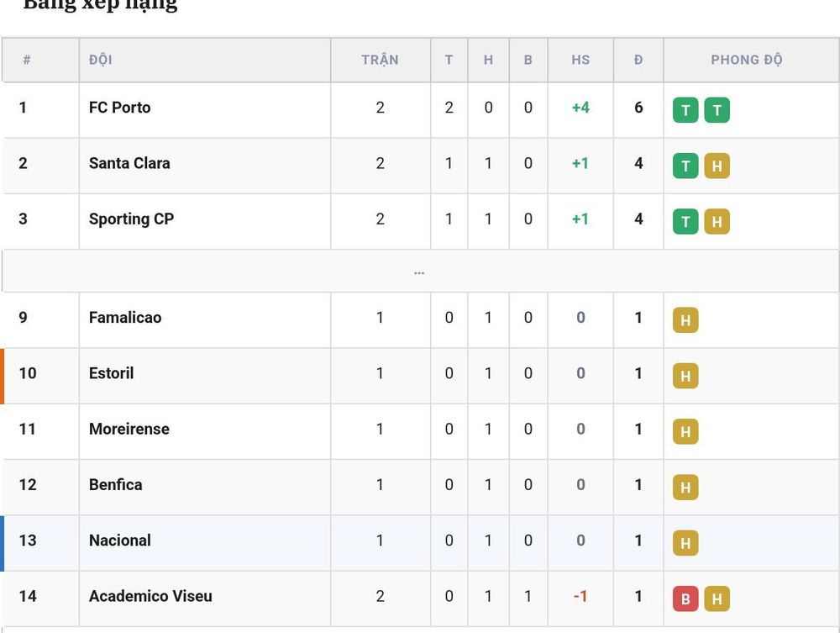Click Academico Viseu's yellow H badge

tap(717, 599)
